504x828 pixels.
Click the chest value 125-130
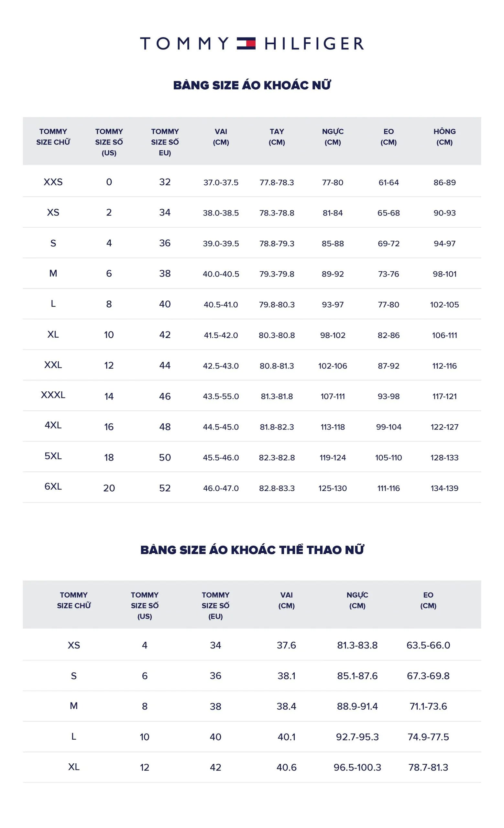tap(332, 488)
